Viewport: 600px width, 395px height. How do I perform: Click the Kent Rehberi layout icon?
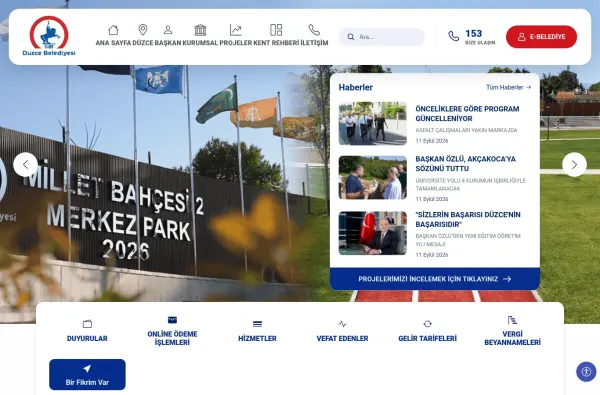(276, 30)
